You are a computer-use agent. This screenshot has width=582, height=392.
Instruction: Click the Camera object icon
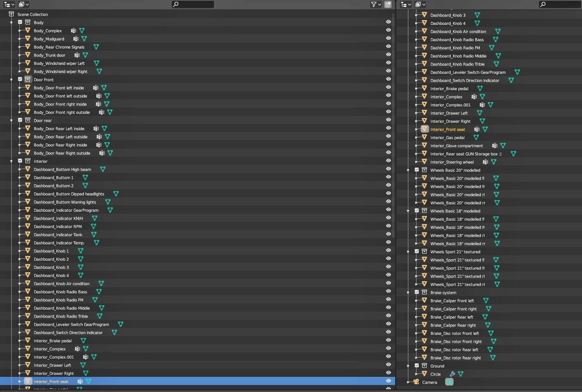click(x=416, y=382)
